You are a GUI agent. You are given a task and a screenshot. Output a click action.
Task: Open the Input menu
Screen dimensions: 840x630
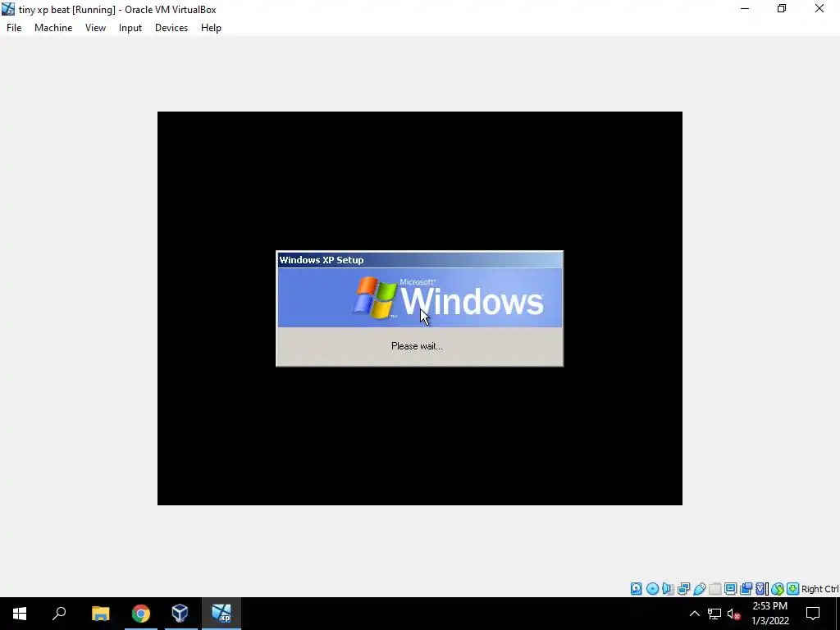point(130,28)
